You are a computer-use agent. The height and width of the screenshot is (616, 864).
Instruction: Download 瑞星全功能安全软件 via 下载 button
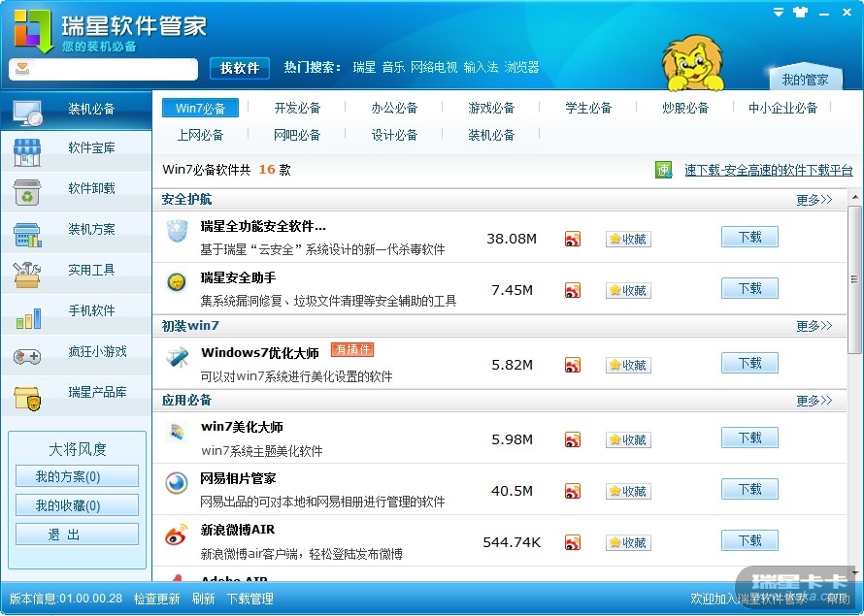pos(749,238)
